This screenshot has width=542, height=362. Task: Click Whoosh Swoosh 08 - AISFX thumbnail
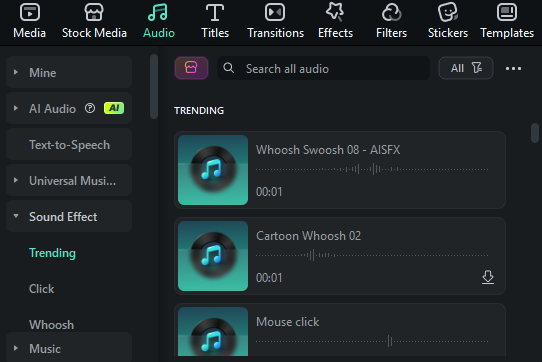[x=213, y=170]
